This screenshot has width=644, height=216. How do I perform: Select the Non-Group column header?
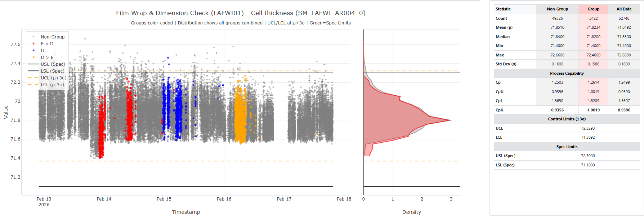557,9
